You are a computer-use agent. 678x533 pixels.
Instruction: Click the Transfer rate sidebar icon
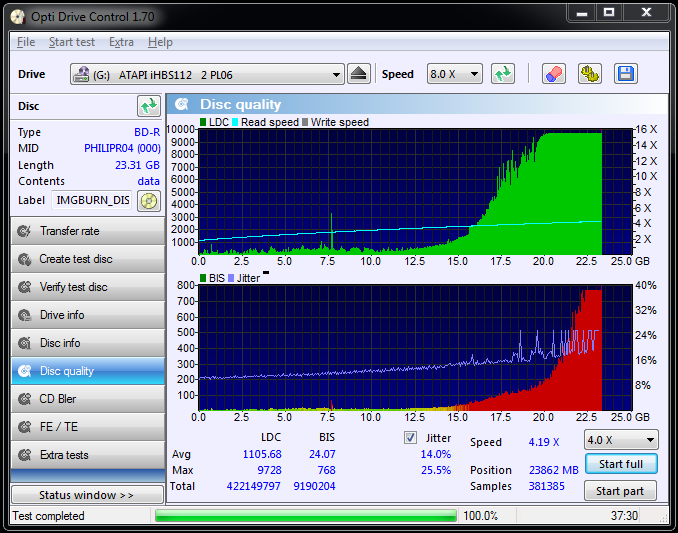24,231
